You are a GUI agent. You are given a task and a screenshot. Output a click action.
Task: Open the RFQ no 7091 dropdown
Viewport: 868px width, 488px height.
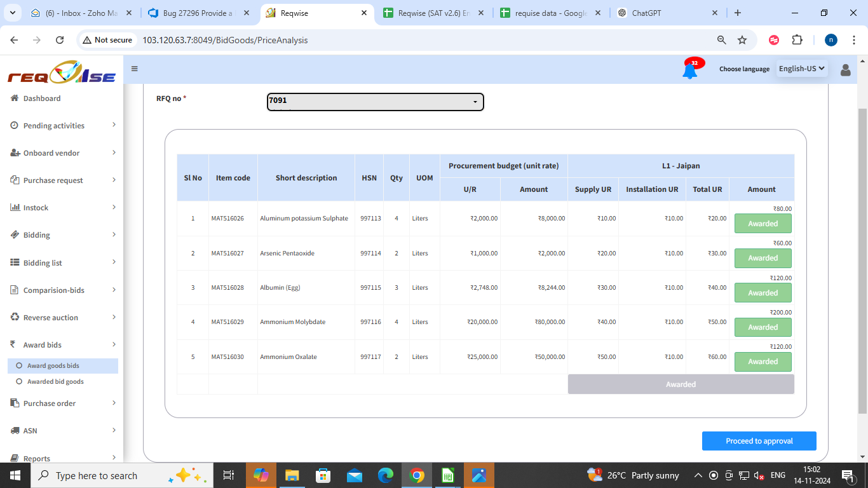pos(375,102)
